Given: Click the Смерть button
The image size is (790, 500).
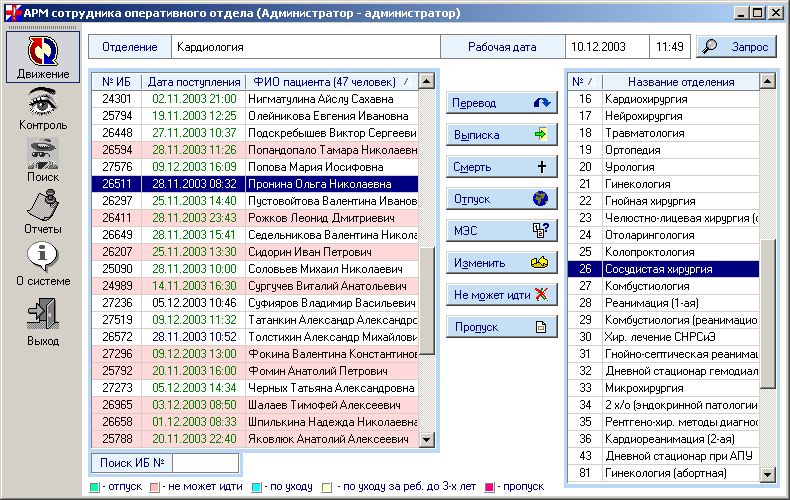Looking at the screenshot, I should [502, 167].
